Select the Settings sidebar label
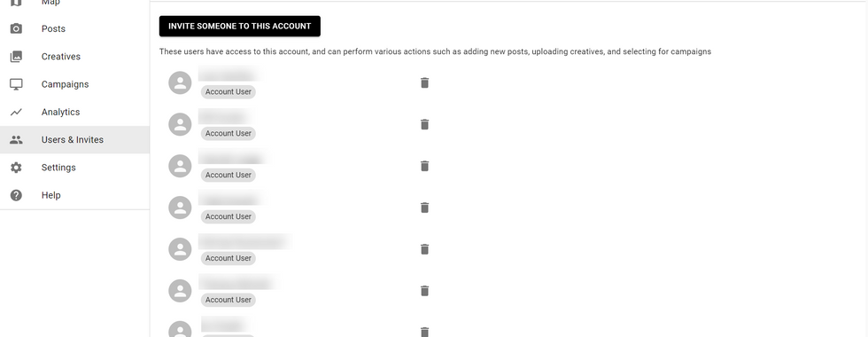The image size is (868, 337). point(58,168)
